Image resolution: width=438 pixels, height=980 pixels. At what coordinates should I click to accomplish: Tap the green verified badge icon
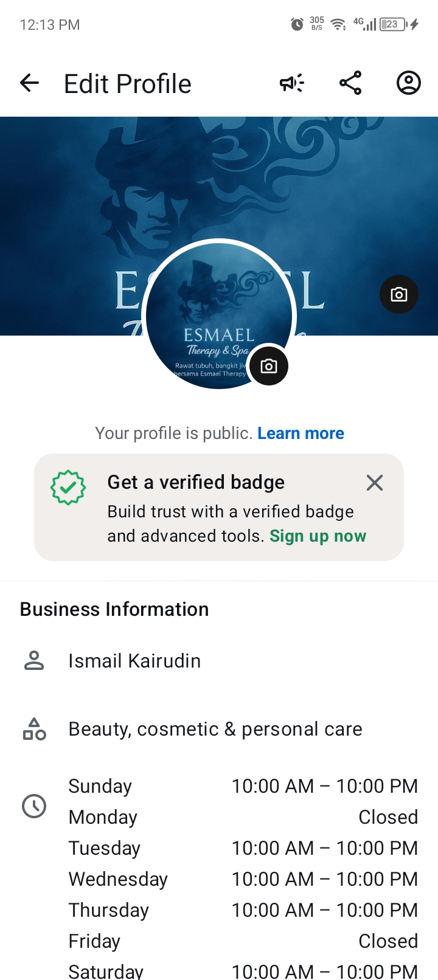pos(68,488)
